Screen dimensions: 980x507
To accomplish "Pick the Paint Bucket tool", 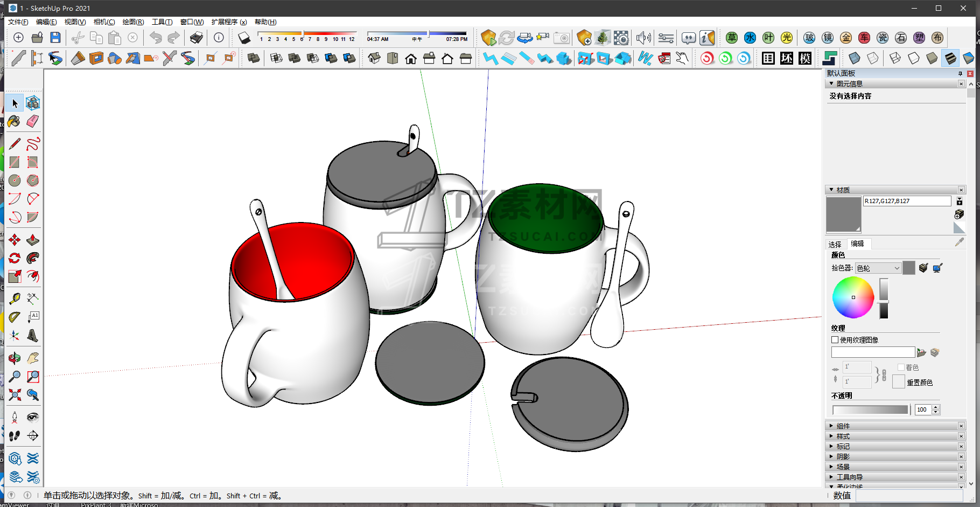I will [x=15, y=121].
